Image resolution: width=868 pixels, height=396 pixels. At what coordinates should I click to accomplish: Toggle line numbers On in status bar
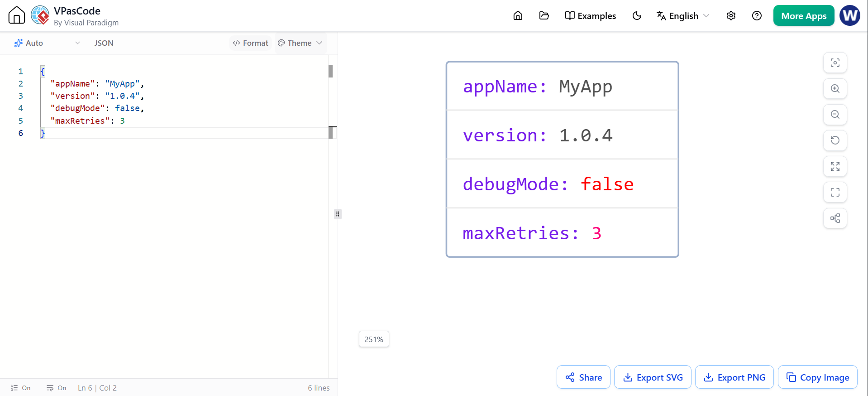(x=21, y=388)
